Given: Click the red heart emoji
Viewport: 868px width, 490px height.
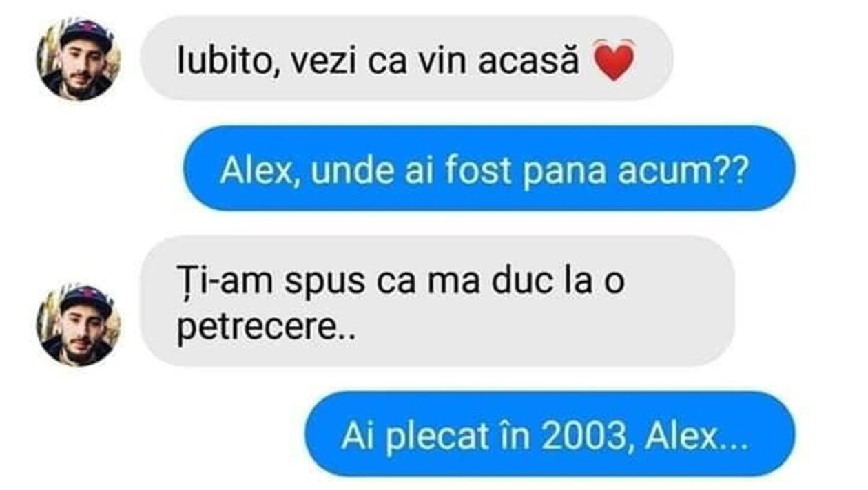Looking at the screenshot, I should (613, 59).
